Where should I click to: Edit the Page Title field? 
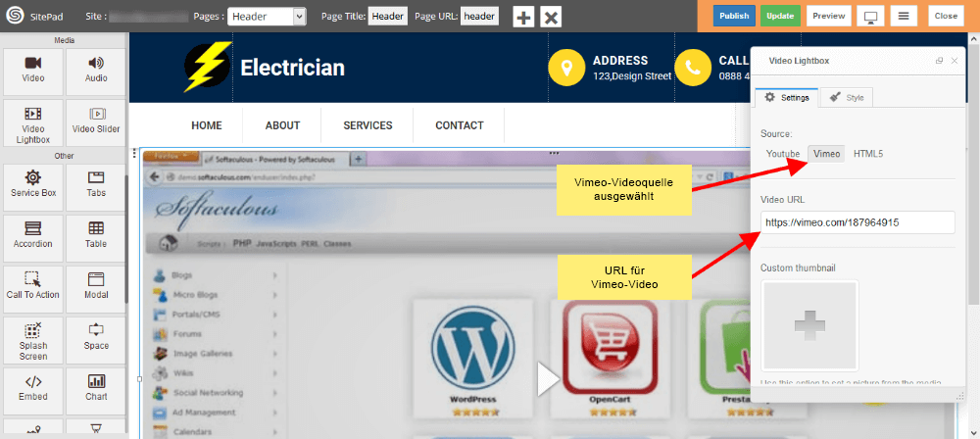tap(388, 17)
